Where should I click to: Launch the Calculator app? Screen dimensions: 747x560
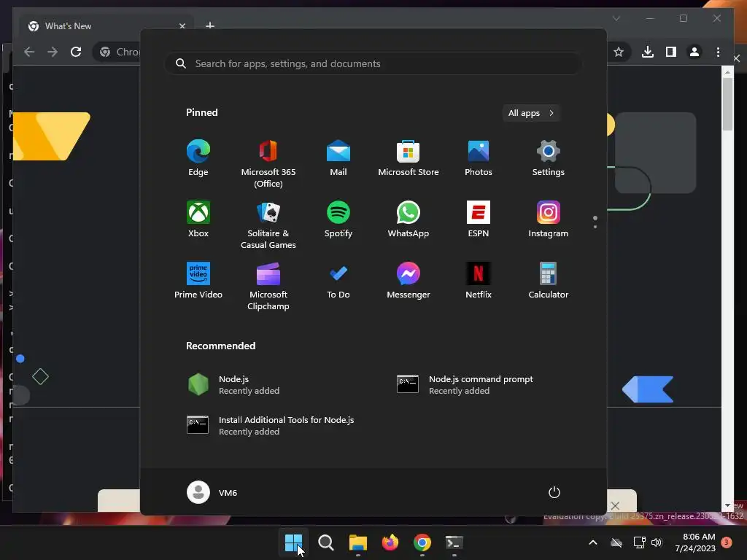[x=549, y=281]
